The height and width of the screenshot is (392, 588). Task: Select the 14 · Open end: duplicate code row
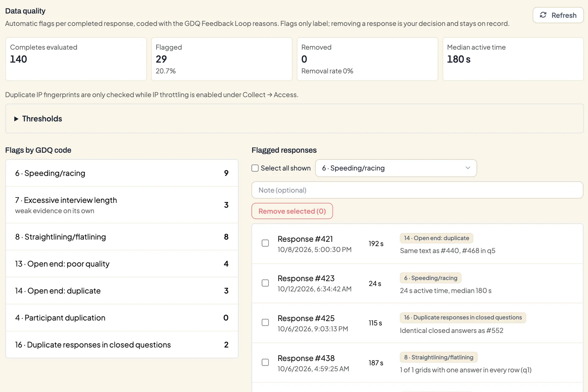point(122,291)
